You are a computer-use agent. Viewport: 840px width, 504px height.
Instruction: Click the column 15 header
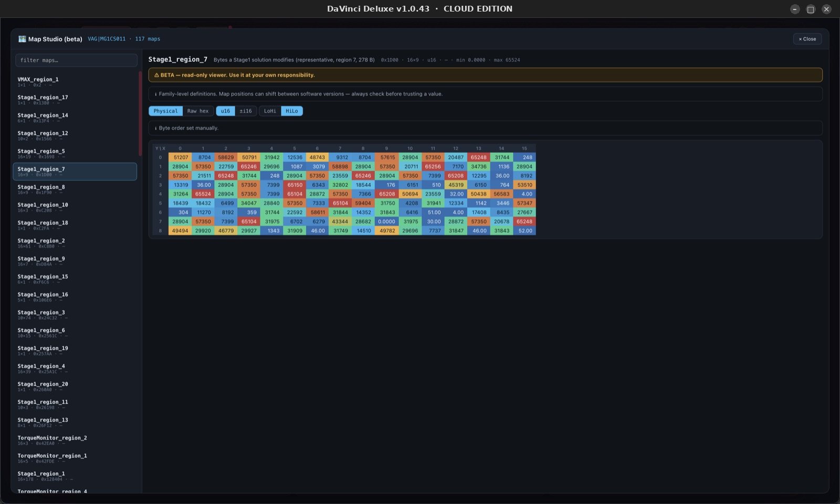[x=524, y=149]
